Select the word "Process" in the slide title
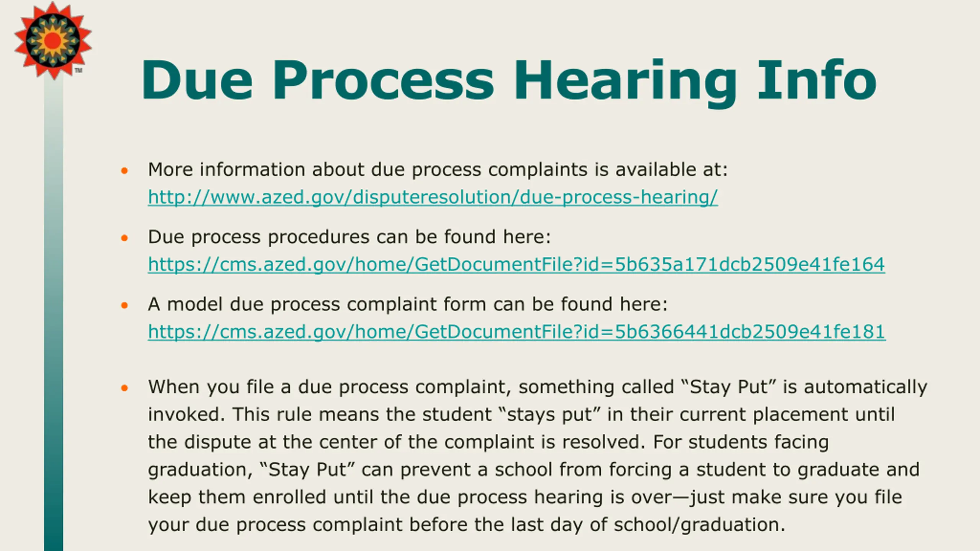Viewport: 980px width, 551px height. (383, 80)
